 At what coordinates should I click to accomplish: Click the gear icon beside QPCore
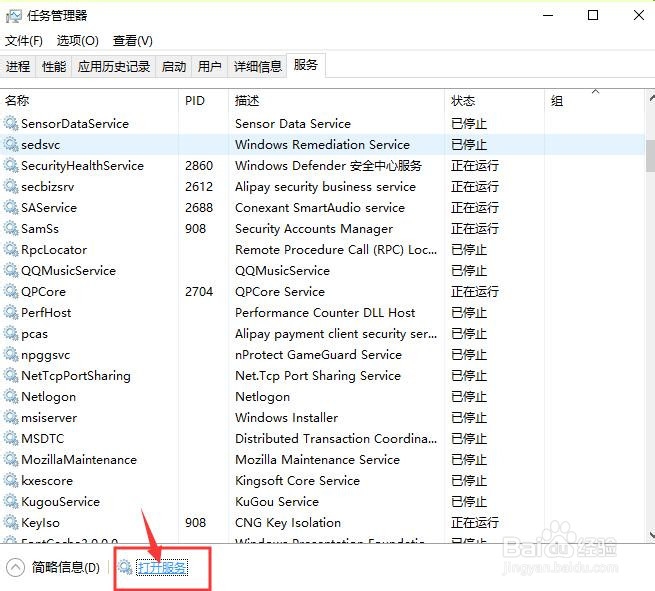point(11,291)
